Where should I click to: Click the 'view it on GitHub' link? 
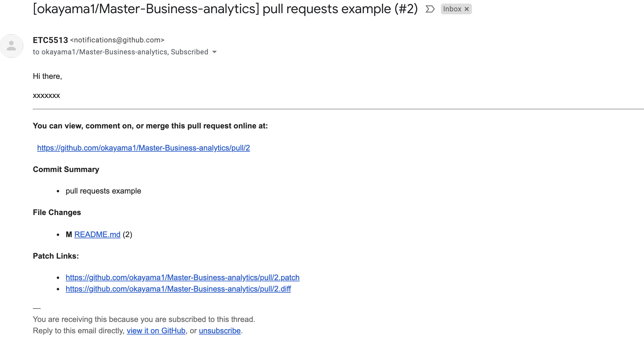[x=156, y=331]
